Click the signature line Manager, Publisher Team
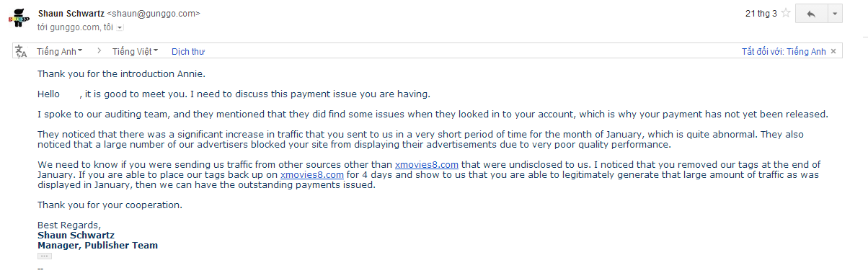The height and width of the screenshot is (273, 868). pos(97,246)
